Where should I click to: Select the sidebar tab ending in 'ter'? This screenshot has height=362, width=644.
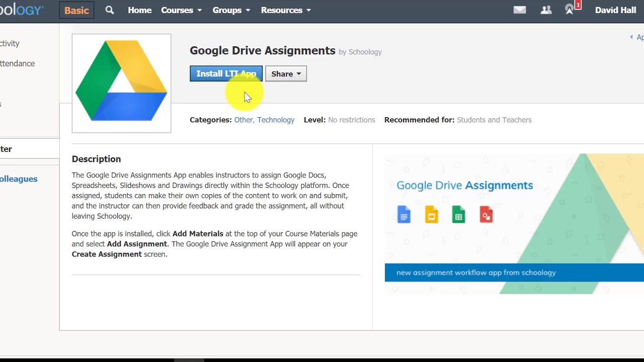pos(29,149)
